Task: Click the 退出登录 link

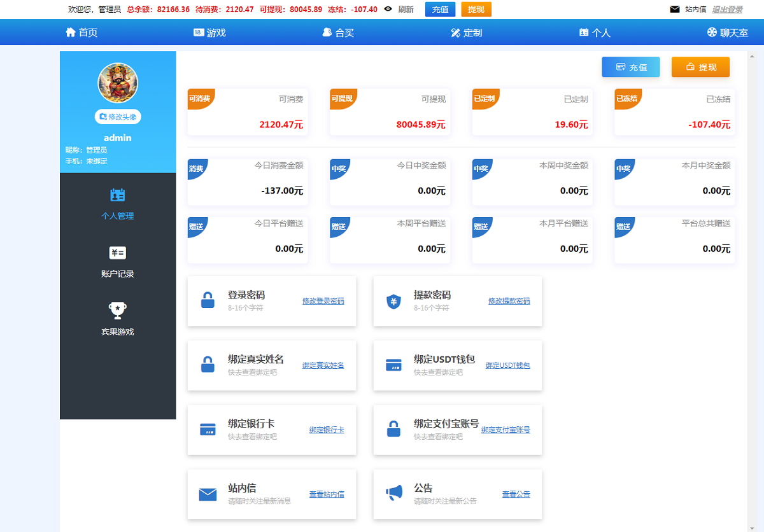Action: (727, 10)
